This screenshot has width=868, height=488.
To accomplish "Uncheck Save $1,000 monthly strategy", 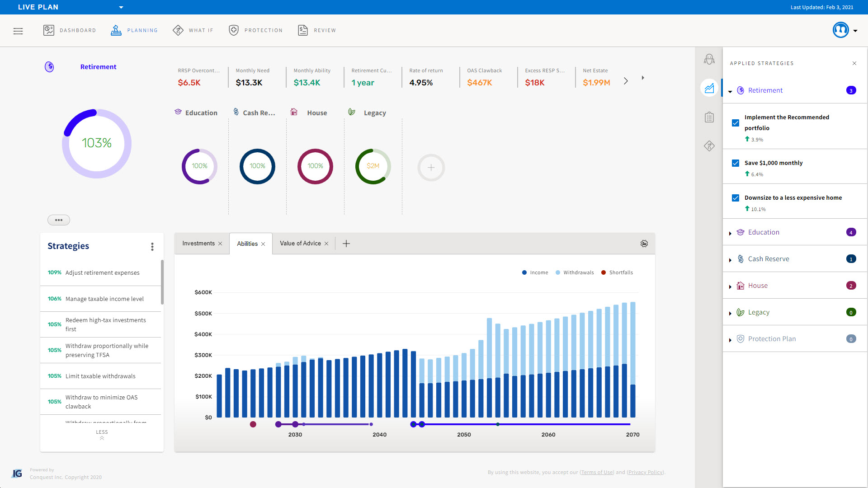I will [736, 163].
